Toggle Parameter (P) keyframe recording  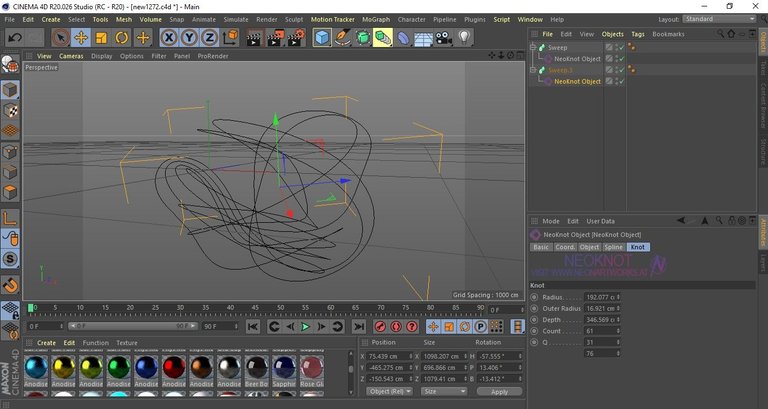480,327
